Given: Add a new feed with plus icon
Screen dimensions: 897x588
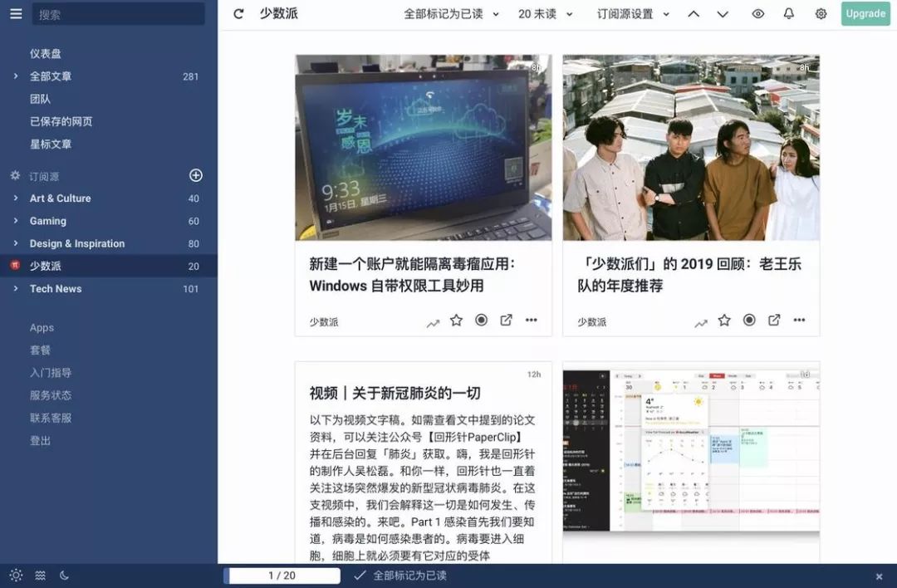Looking at the screenshot, I should [196, 175].
